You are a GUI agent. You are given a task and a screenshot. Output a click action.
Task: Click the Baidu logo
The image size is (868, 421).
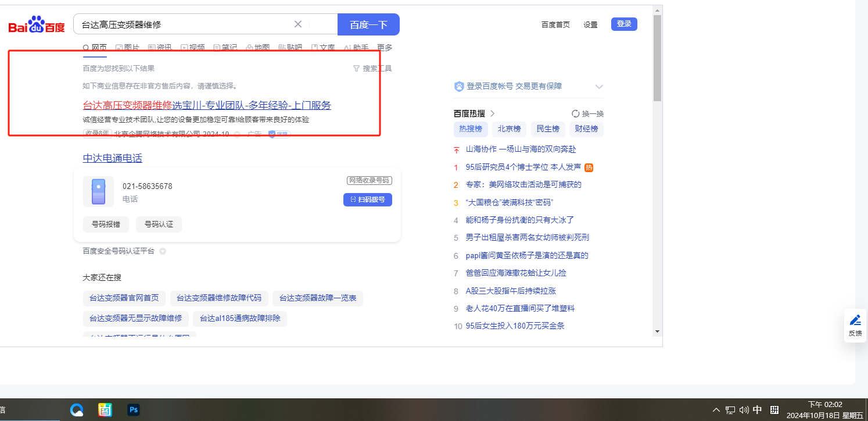coord(37,26)
